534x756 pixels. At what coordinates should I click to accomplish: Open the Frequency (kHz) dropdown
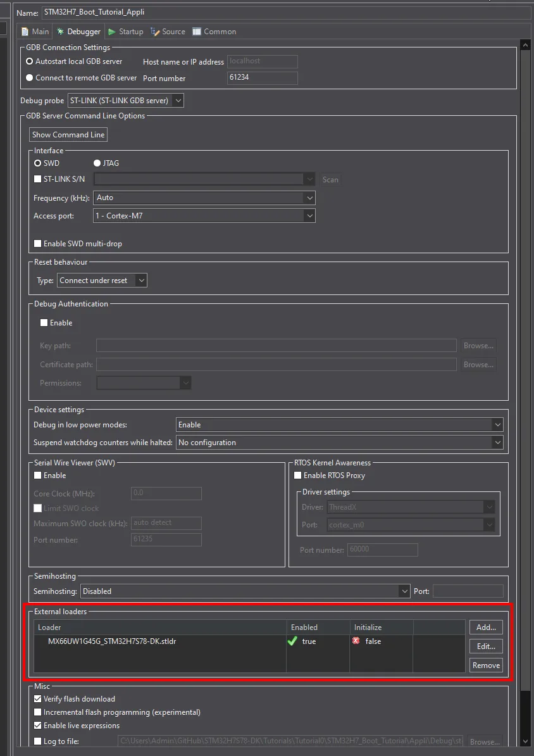pyautogui.click(x=204, y=198)
